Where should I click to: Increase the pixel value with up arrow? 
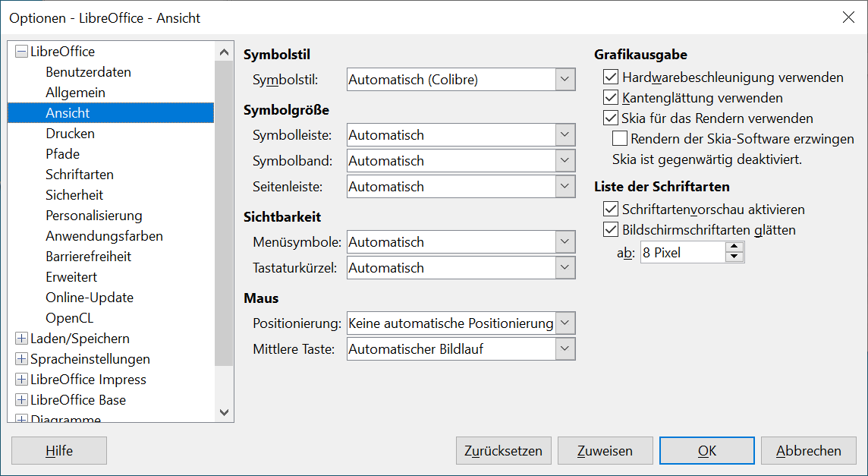click(x=734, y=247)
